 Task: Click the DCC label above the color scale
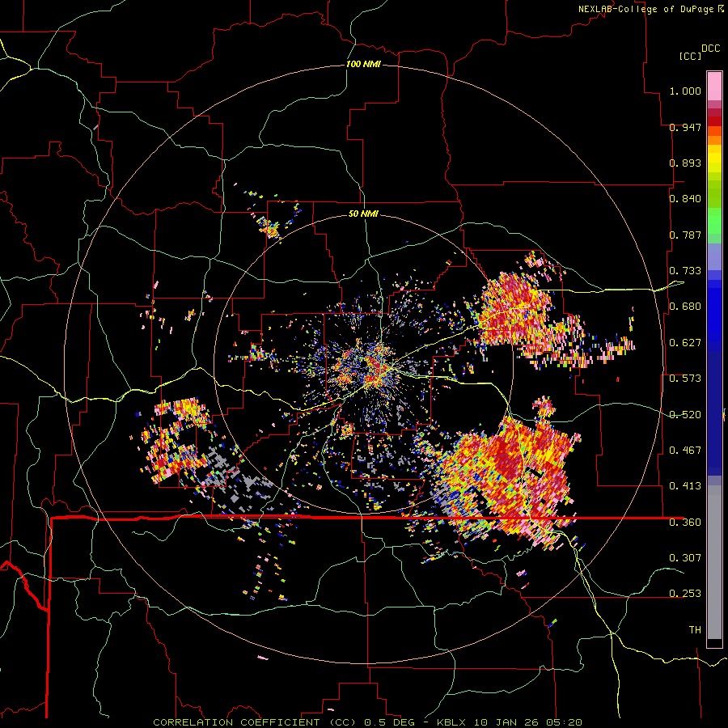pos(710,49)
